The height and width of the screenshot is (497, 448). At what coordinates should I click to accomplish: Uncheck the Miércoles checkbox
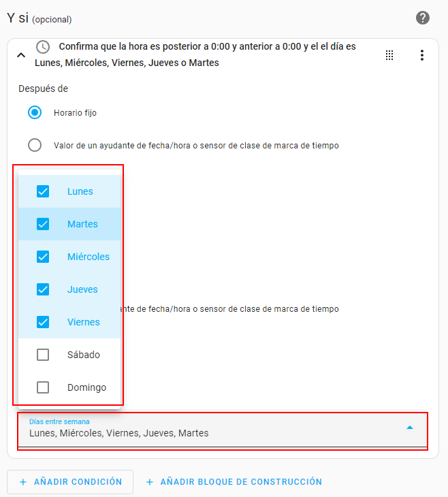click(x=43, y=257)
